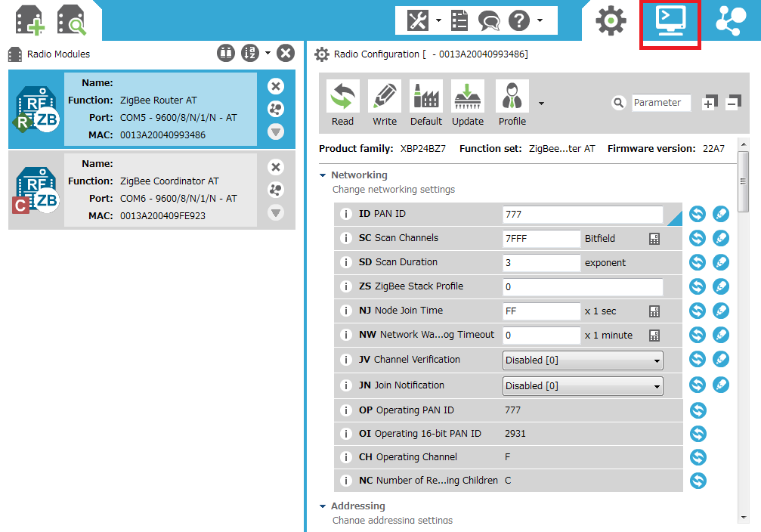Collapse the Addressing section
This screenshot has width=761, height=532.
tap(323, 506)
